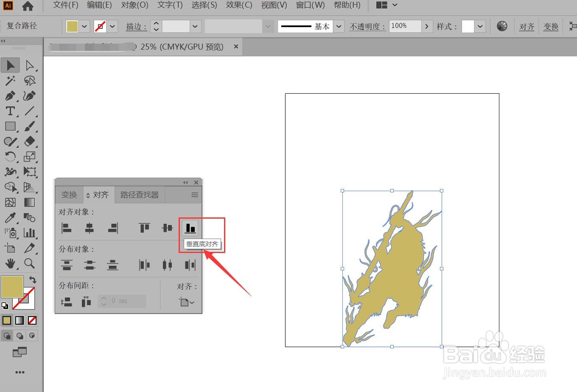This screenshot has width=577, height=392.
Task: Toggle Gradient fill mode button
Action: coord(20,321)
